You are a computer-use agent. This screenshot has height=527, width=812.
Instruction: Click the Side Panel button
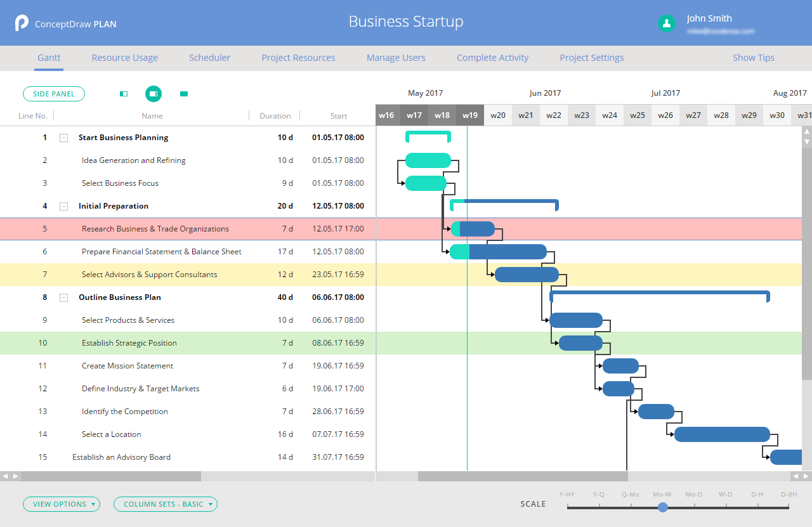(x=54, y=94)
